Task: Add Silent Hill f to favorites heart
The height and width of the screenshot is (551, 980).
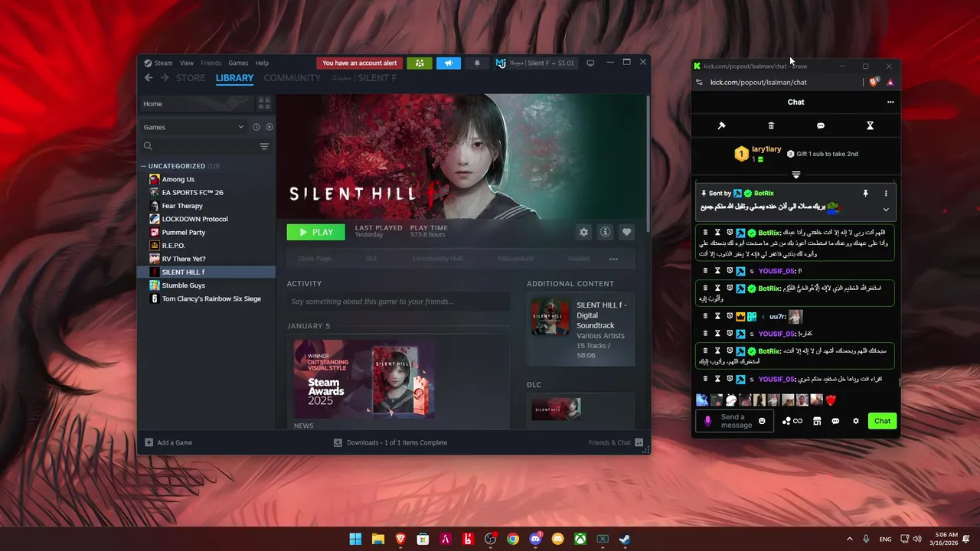Action: pyautogui.click(x=626, y=232)
